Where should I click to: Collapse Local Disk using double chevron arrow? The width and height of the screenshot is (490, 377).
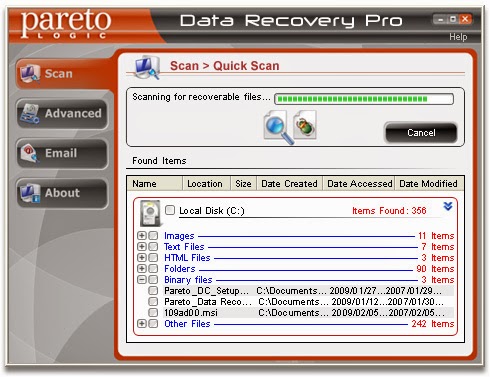[x=448, y=206]
